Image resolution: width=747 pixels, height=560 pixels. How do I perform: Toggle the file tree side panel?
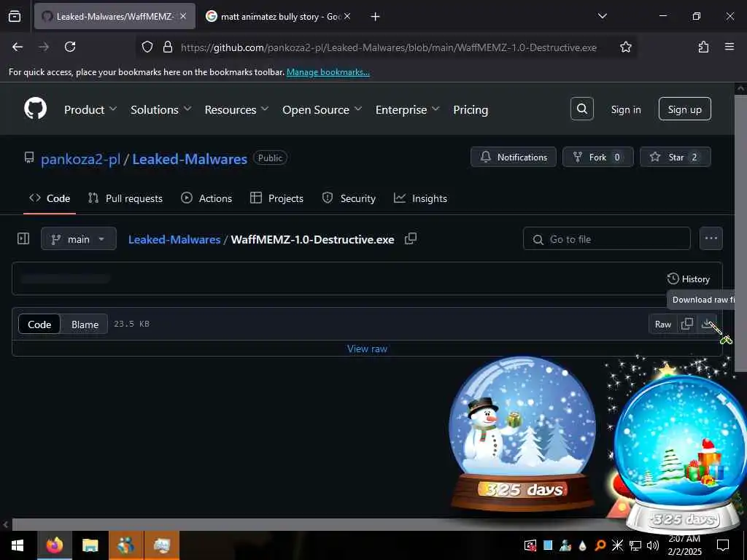[23, 238]
